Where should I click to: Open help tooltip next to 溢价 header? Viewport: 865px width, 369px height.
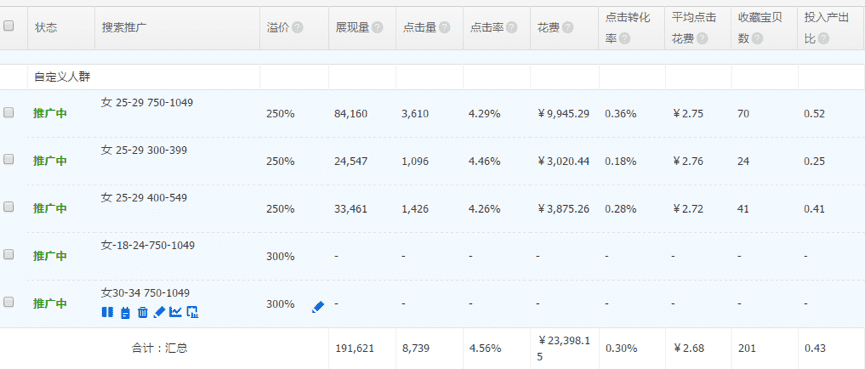[297, 28]
